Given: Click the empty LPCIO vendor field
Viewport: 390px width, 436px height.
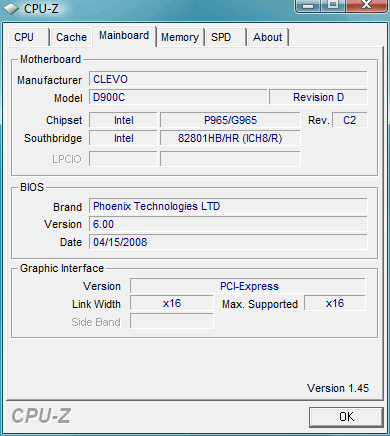Looking at the screenshot, I should pyautogui.click(x=123, y=159).
